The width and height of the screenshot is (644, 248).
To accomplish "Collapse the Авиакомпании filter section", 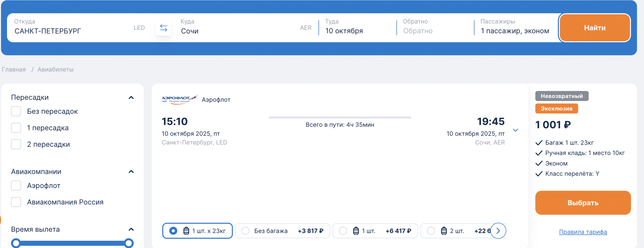I will pyautogui.click(x=131, y=172).
